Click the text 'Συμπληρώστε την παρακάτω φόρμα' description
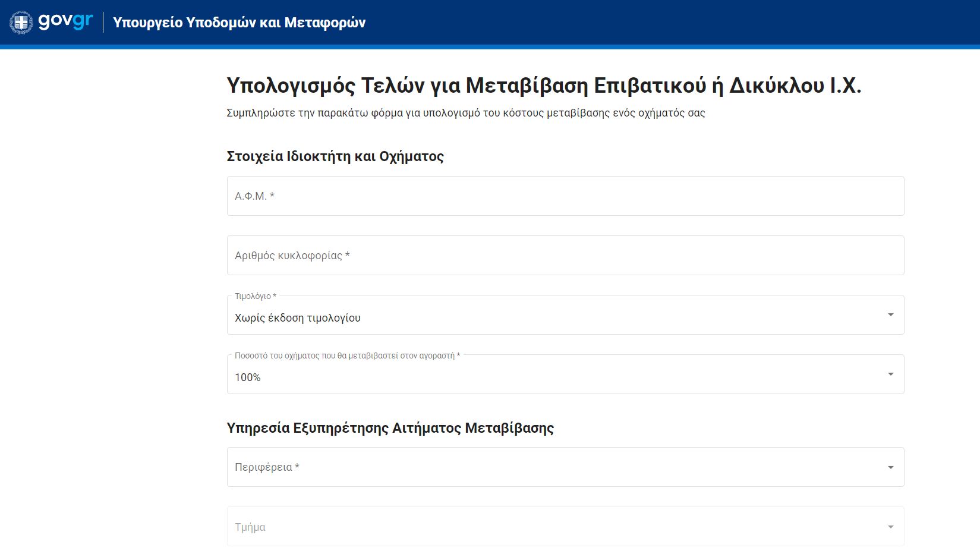 point(465,113)
